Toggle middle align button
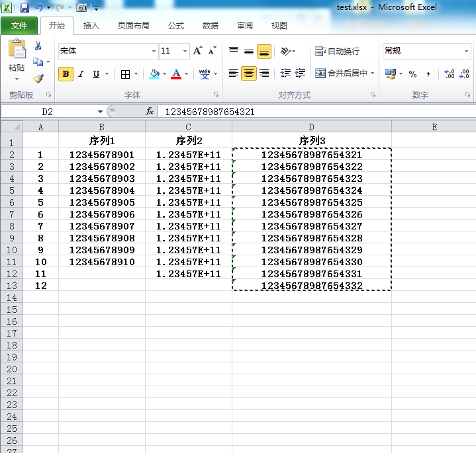The width and height of the screenshot is (476, 453). [249, 51]
